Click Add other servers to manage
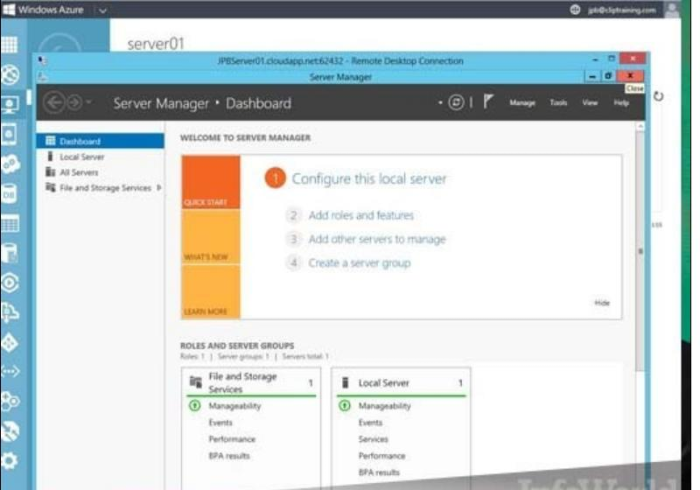Image resolution: width=700 pixels, height=490 pixels. [377, 239]
